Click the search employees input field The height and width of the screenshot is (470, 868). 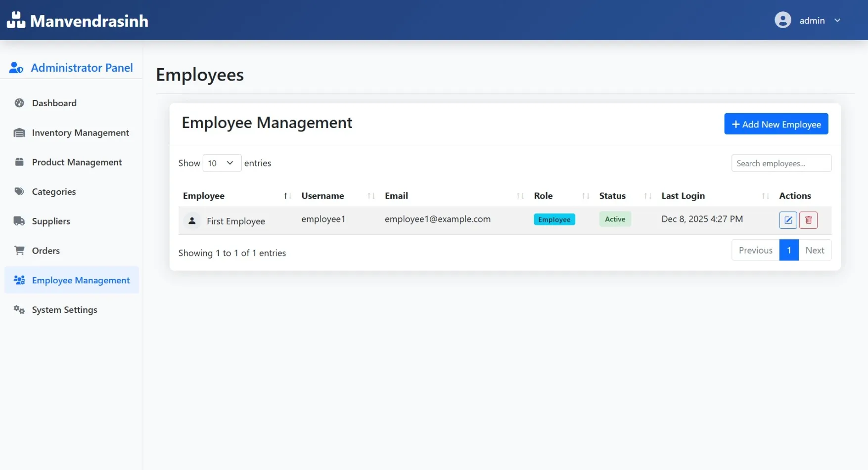click(780, 163)
